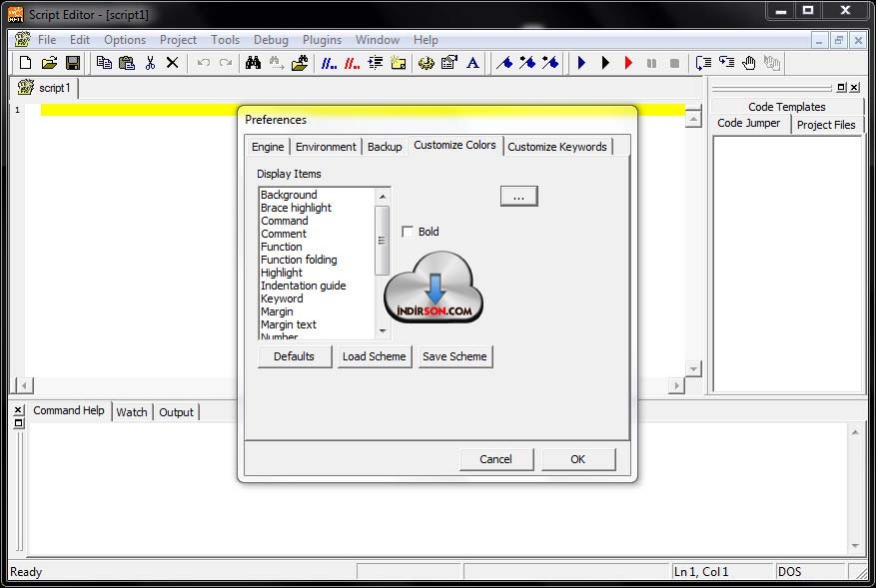The height and width of the screenshot is (588, 876).
Task: Click the greyed multiple-hands breakpoint icon
Action: click(772, 63)
